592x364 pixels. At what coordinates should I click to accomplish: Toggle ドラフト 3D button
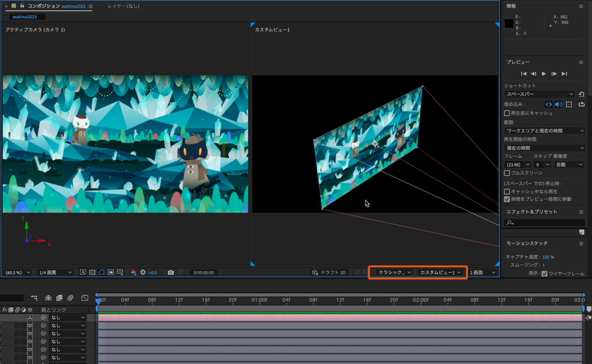pos(329,273)
